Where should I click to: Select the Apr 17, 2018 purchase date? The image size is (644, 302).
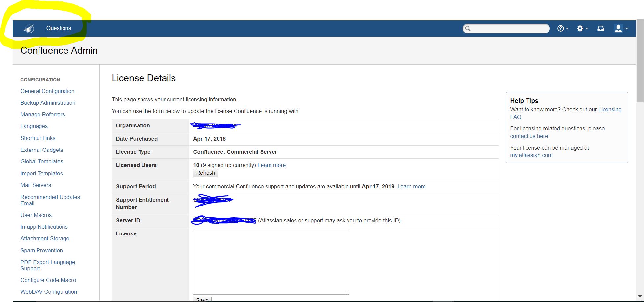pos(209,139)
